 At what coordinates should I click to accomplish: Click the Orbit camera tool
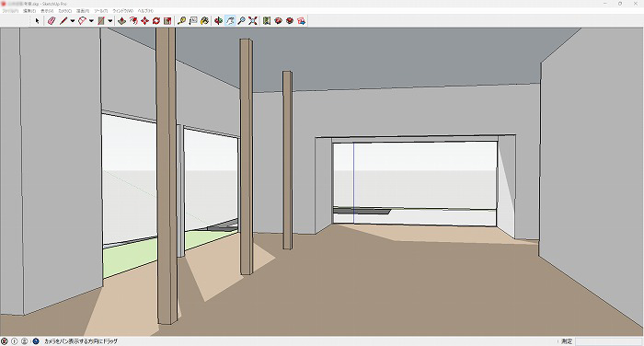[x=219, y=20]
